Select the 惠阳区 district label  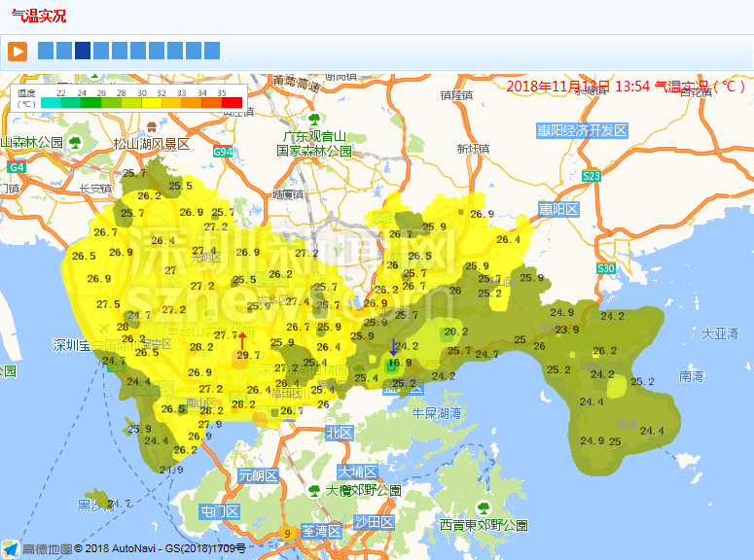(x=558, y=210)
